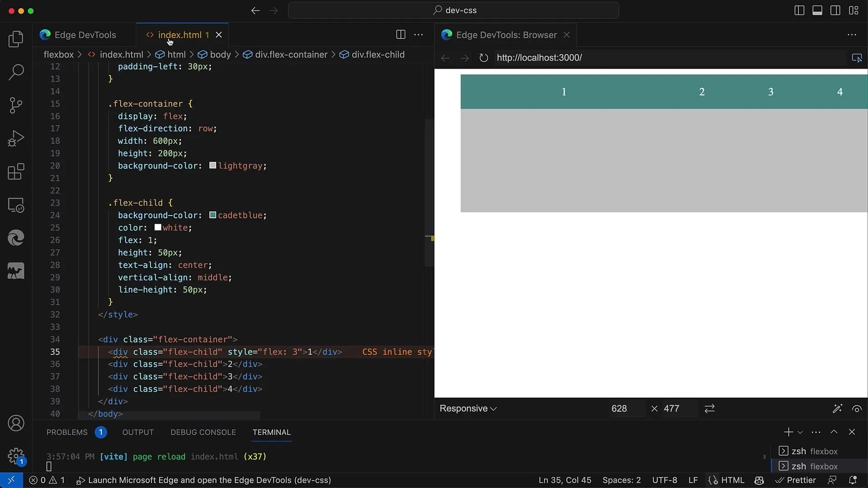
Task: Click the dev-css command center search
Action: coord(453,10)
